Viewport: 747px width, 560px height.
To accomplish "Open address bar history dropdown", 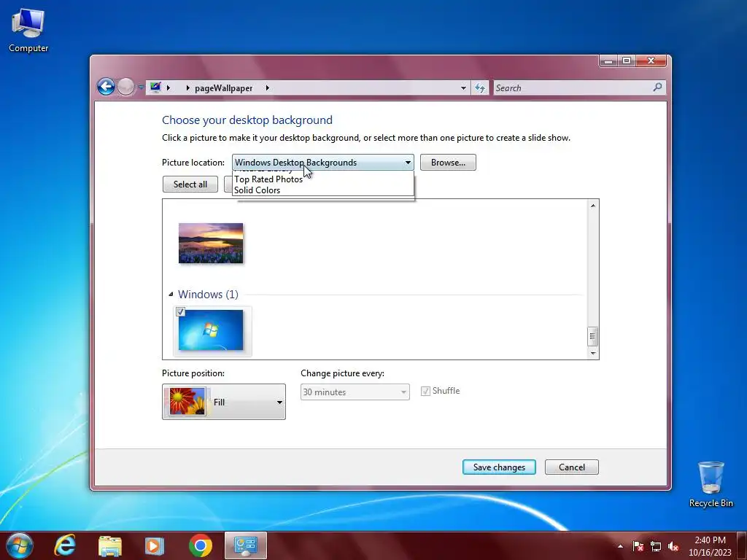I will point(463,88).
